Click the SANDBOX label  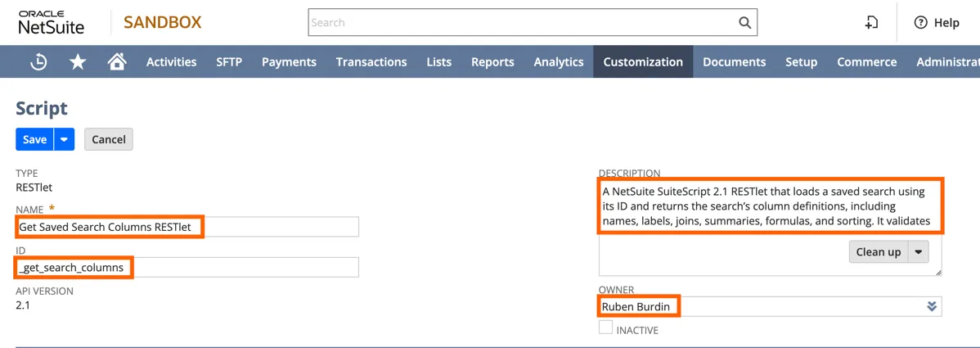(163, 23)
